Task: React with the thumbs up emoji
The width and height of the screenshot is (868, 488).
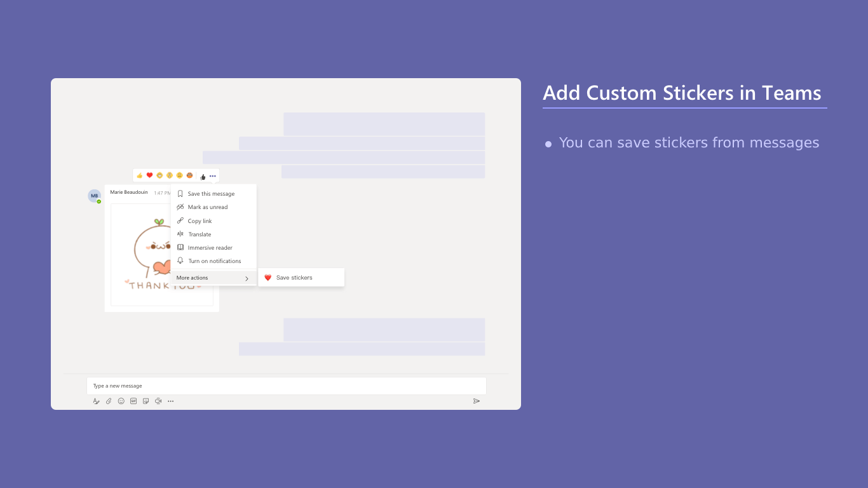Action: pyautogui.click(x=140, y=175)
